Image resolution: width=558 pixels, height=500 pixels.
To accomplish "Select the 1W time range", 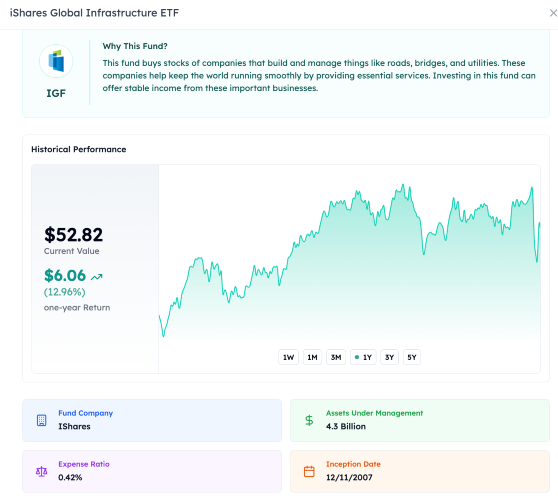I will tap(288, 357).
